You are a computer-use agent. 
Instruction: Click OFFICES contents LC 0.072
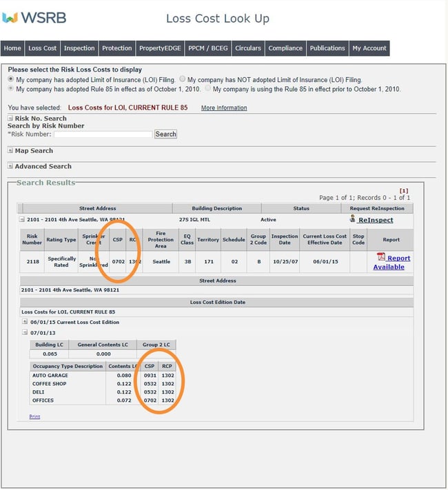coord(124,400)
